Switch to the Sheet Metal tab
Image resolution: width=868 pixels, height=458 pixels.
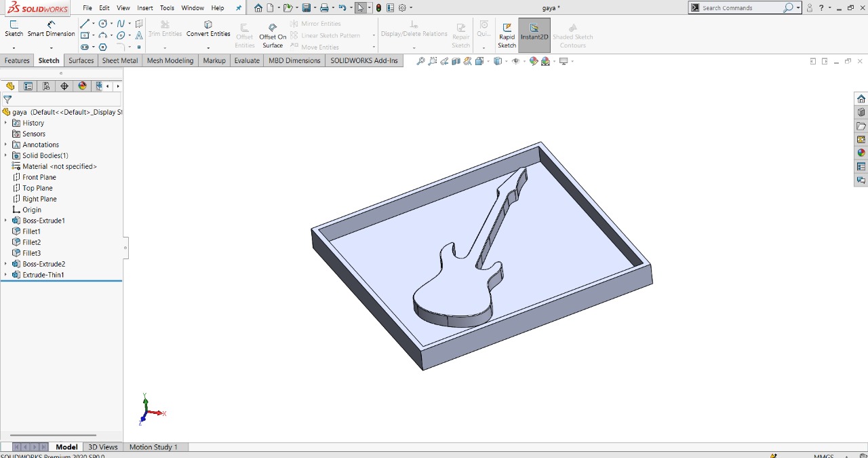tap(120, 60)
